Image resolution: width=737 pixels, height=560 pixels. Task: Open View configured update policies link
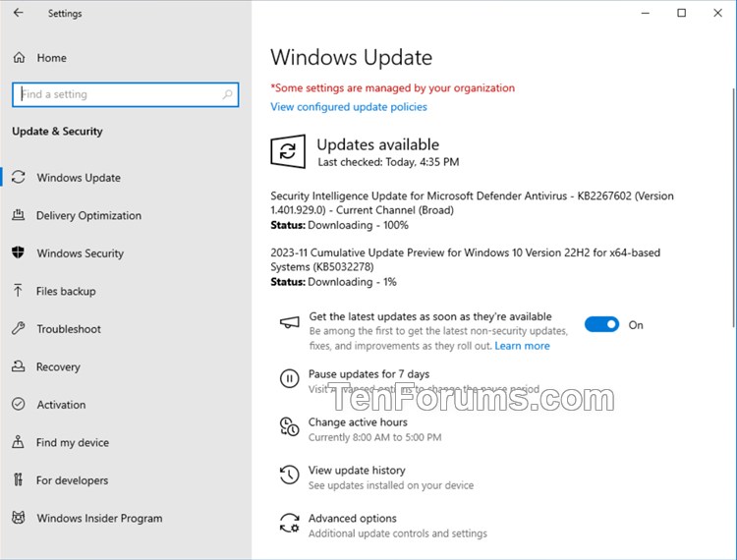click(x=348, y=107)
